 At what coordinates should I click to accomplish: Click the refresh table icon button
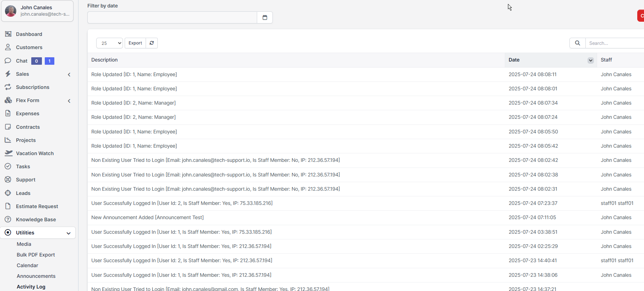(x=152, y=43)
